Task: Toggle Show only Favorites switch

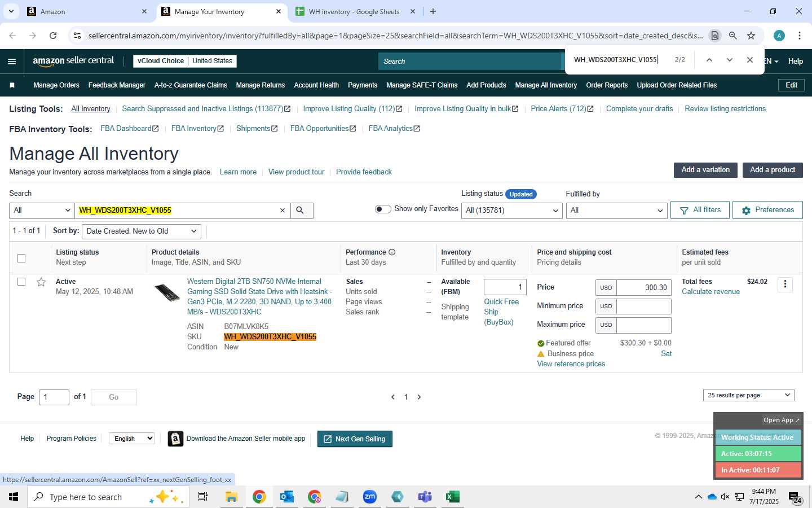Action: 383,209
